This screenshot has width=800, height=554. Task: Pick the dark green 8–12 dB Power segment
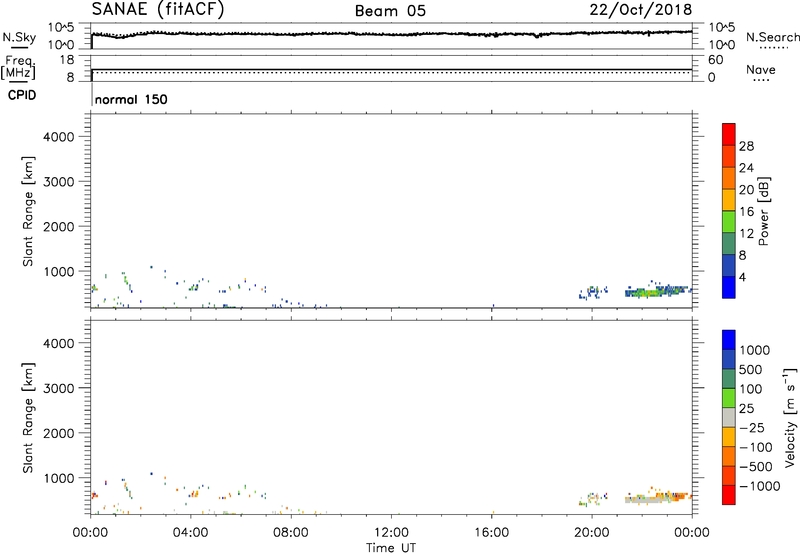(729, 243)
